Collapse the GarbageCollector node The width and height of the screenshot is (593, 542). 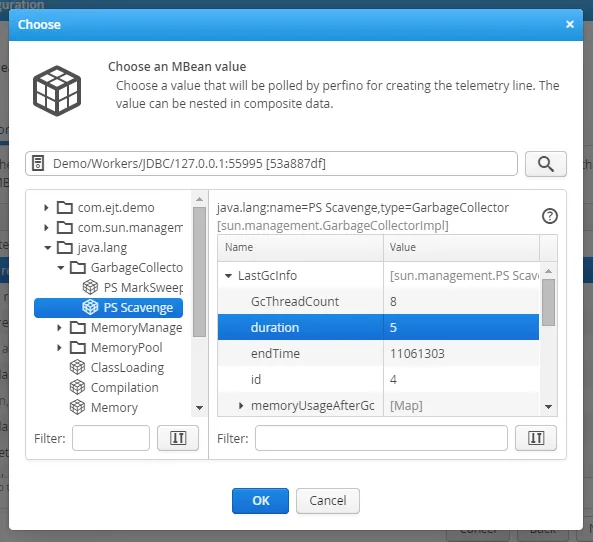tap(61, 268)
